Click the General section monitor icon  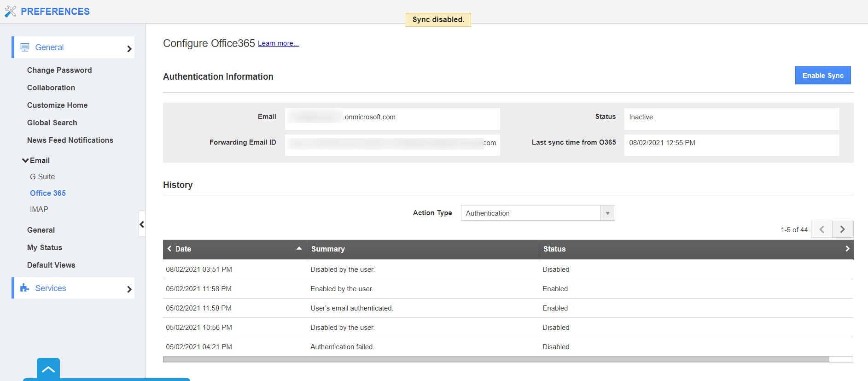click(25, 47)
